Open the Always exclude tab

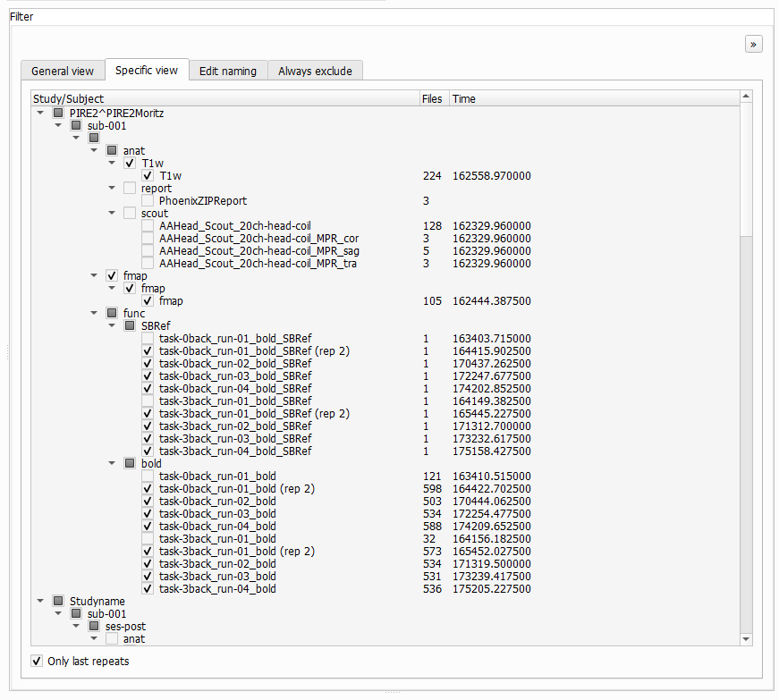coord(315,71)
